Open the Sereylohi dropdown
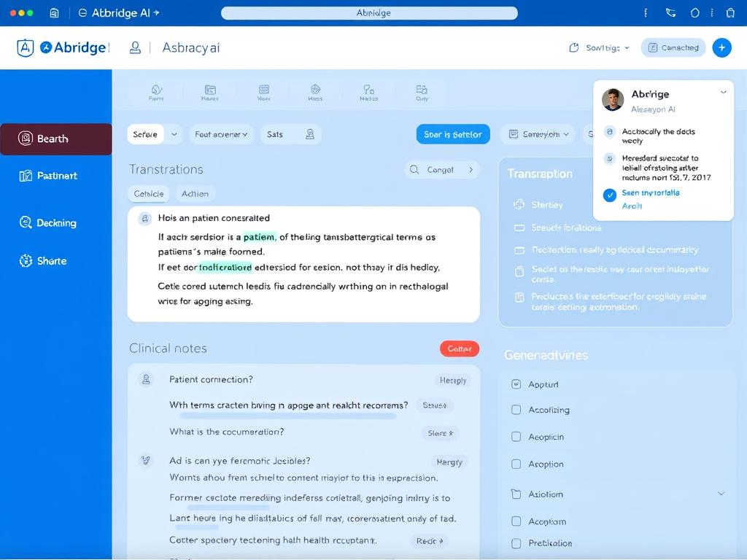This screenshot has width=747, height=560. click(538, 134)
